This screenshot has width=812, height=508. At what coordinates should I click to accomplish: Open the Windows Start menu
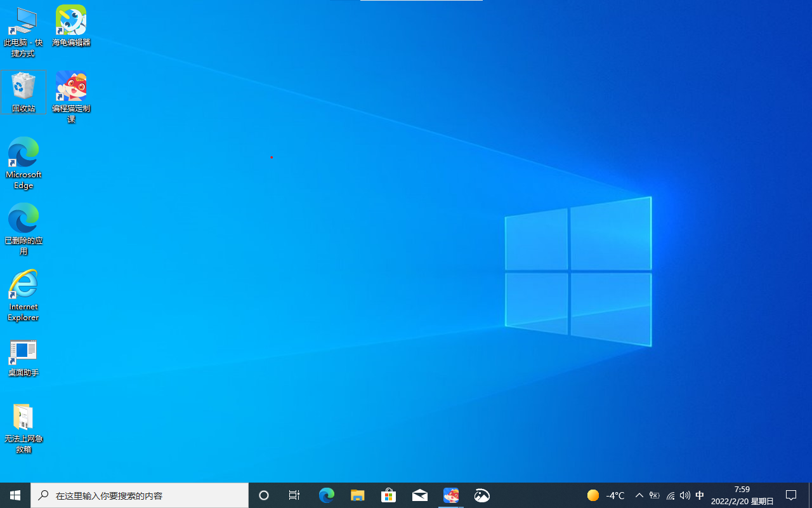(x=15, y=495)
